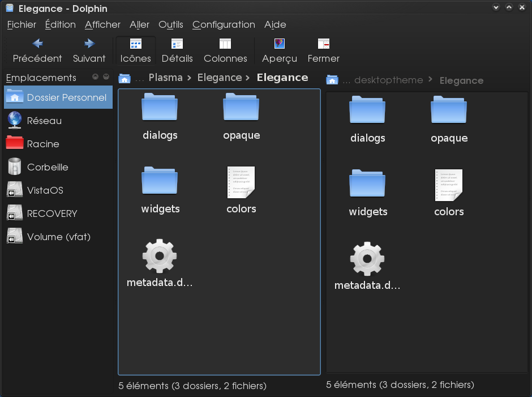The image size is (532, 397).
Task: Expand hidden path ellipsis in right breadcrumb
Action: click(x=346, y=82)
